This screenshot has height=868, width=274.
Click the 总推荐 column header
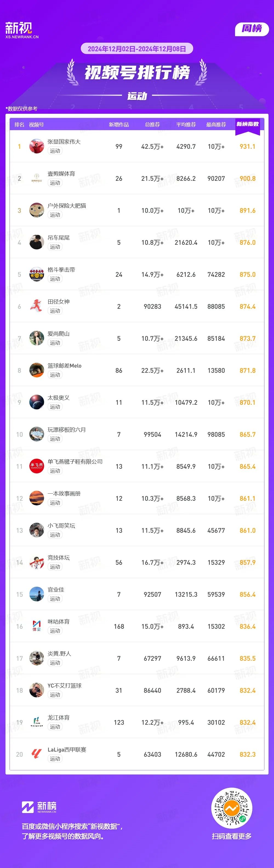[153, 125]
